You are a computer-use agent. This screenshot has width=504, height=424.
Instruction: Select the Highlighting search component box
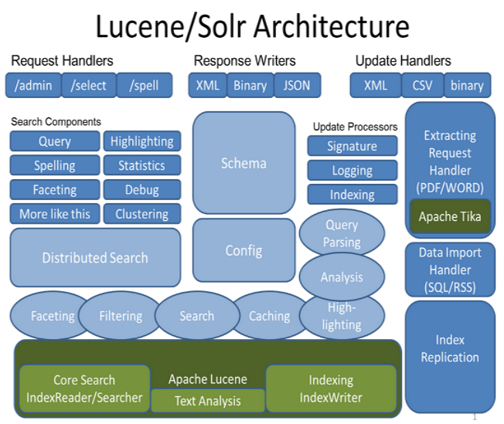(142, 141)
